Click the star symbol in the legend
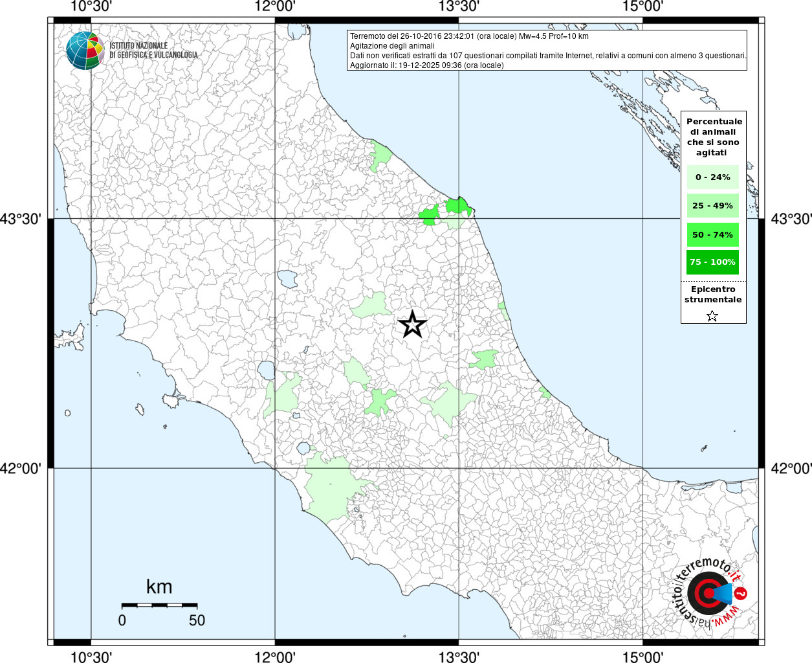This screenshot has width=812, height=663. click(x=712, y=316)
